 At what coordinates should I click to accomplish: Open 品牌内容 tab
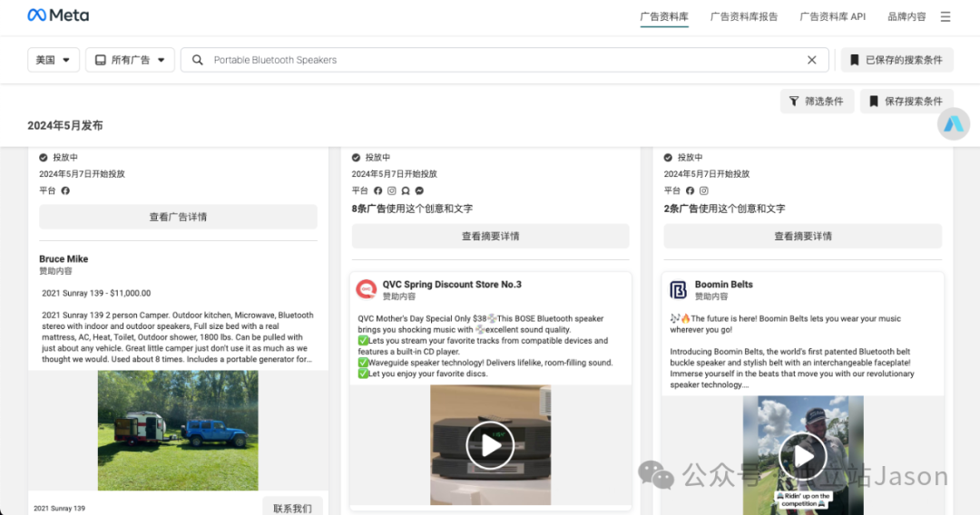tap(906, 17)
